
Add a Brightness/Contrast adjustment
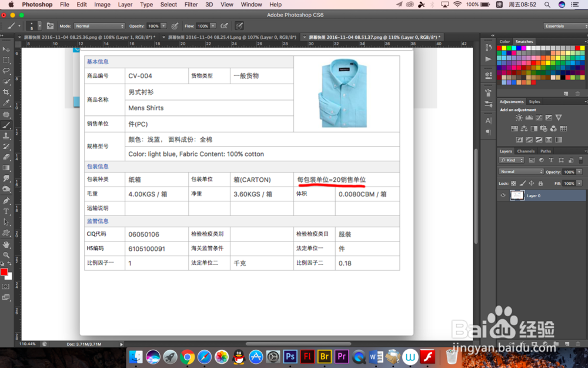519,118
